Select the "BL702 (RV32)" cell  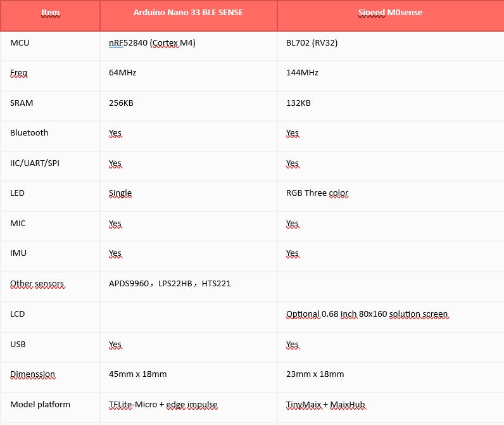(312, 43)
